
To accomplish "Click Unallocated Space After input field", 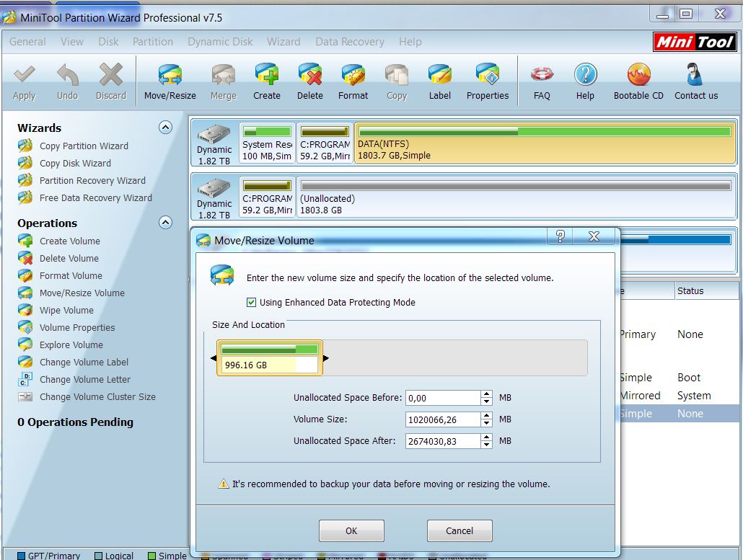I will point(443,441).
